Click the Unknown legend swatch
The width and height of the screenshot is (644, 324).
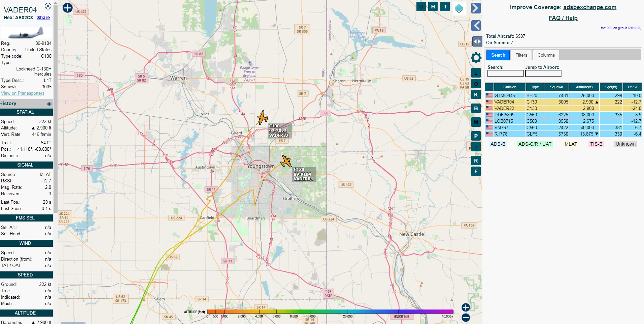(625, 144)
